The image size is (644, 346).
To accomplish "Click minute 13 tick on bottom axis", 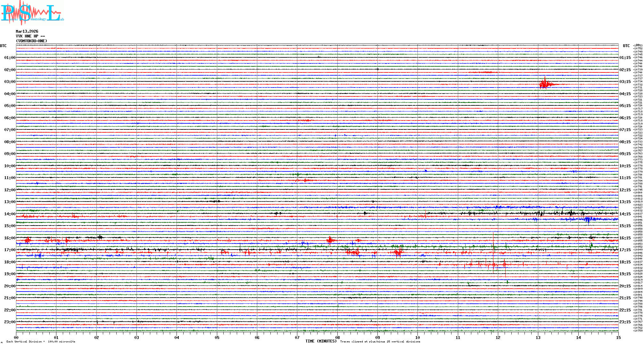I will coord(538,337).
